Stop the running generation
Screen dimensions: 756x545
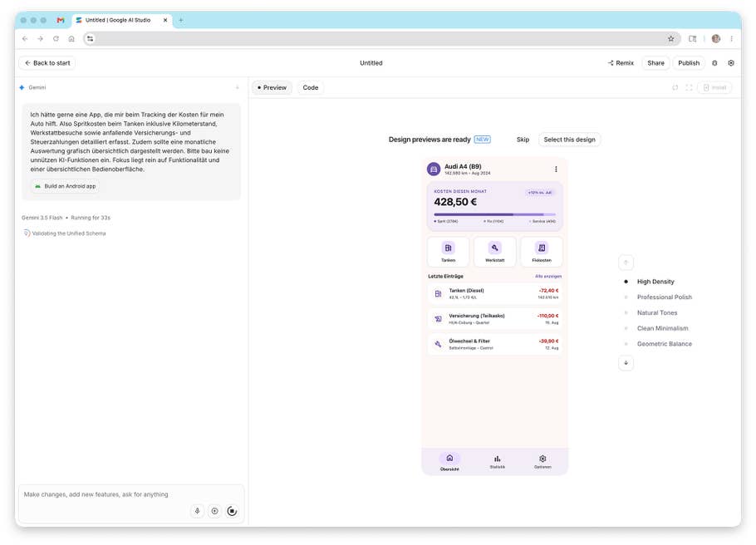232,511
